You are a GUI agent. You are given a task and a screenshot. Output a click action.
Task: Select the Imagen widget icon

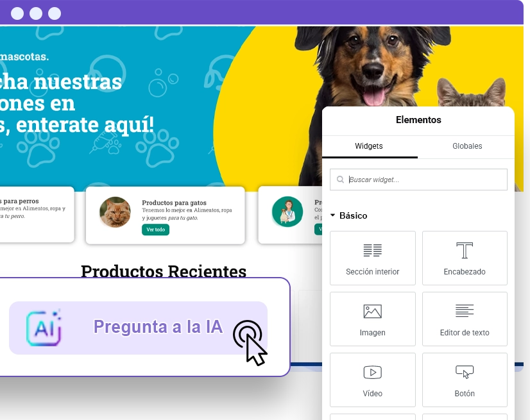click(x=372, y=312)
